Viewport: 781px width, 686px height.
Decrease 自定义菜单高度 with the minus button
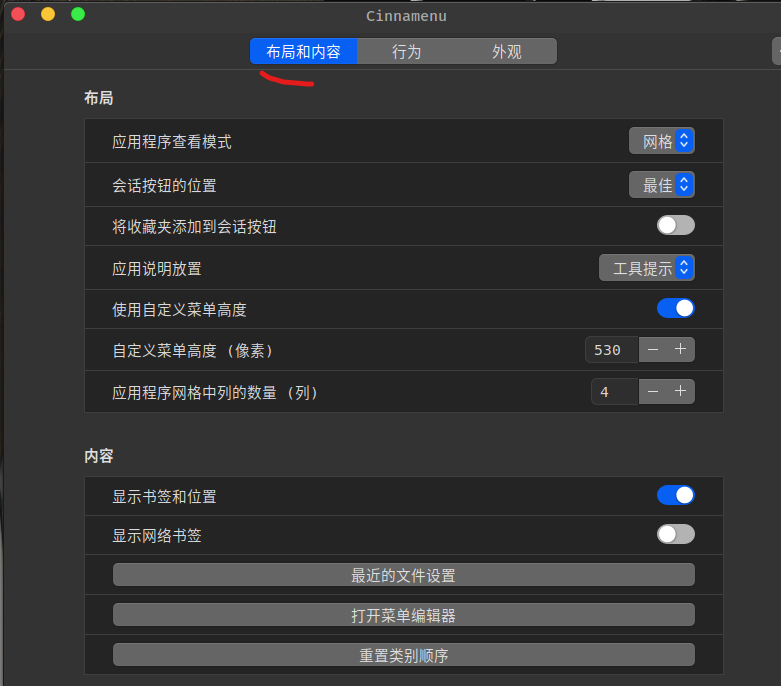pos(652,350)
